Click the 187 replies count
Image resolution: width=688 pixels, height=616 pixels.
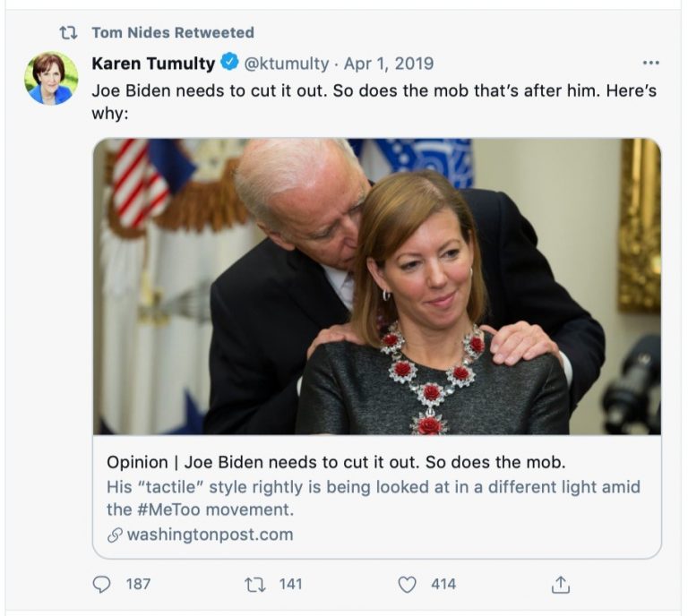tap(138, 585)
